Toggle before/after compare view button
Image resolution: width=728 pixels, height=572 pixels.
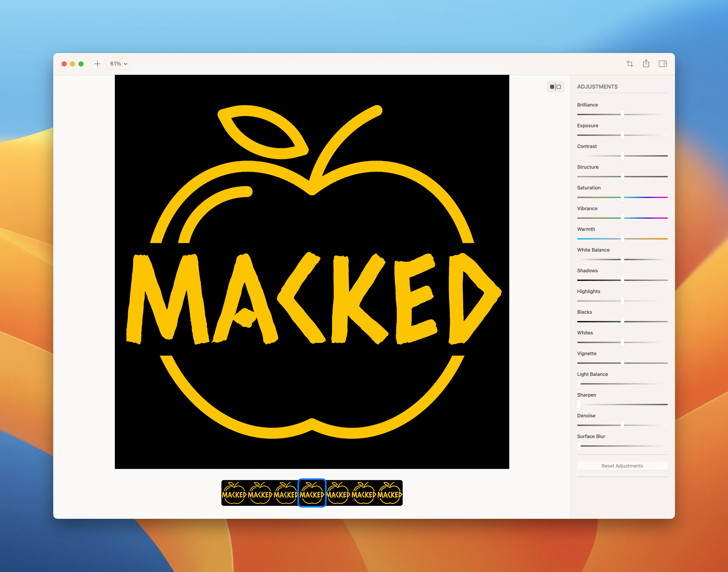coord(556,87)
